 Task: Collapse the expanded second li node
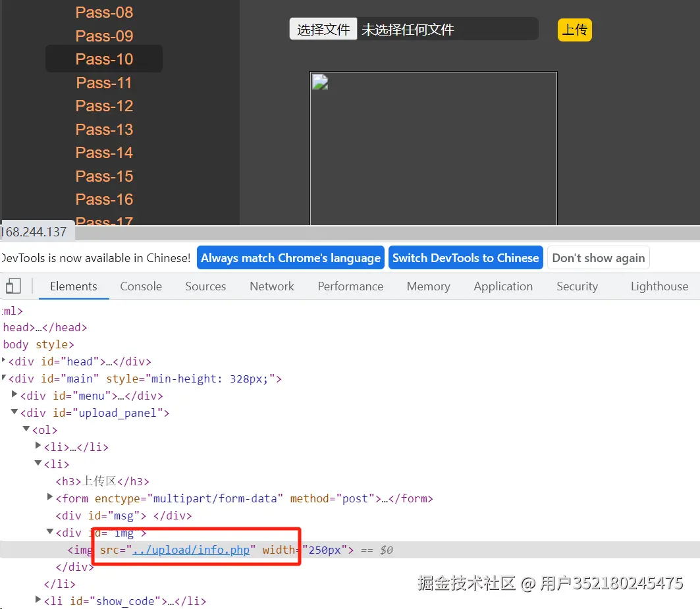pyautogui.click(x=38, y=463)
